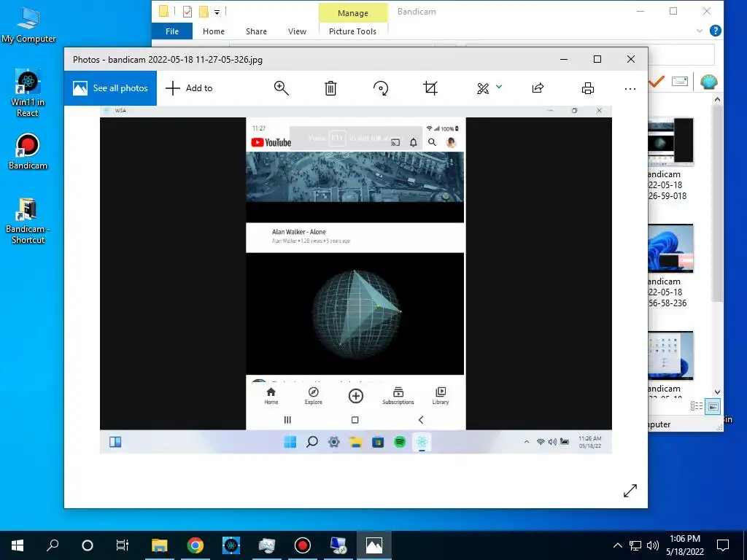Switch Explorer to large thumbnails view icon
This screenshot has width=747, height=560.
click(x=713, y=406)
